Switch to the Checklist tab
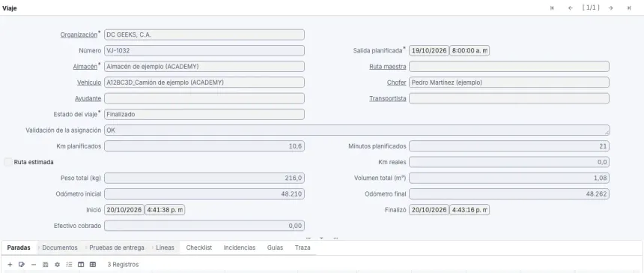The image size is (644, 273). pos(198,247)
